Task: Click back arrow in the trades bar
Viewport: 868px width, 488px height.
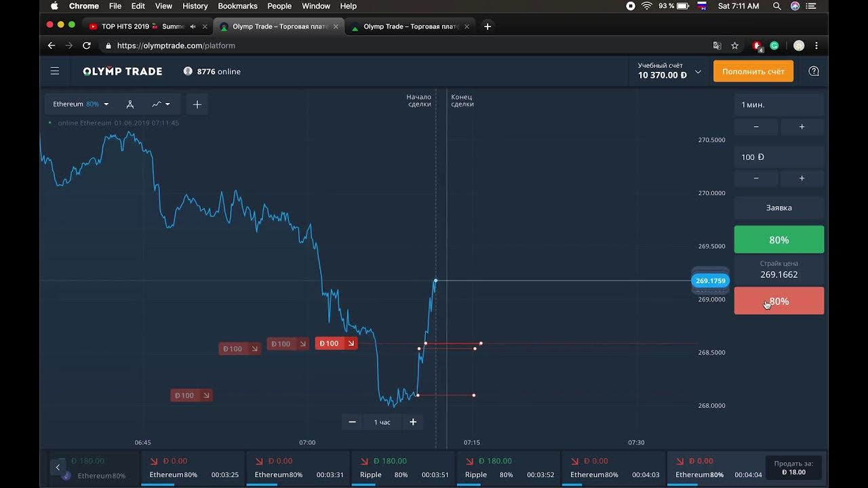Action: pyautogui.click(x=58, y=468)
